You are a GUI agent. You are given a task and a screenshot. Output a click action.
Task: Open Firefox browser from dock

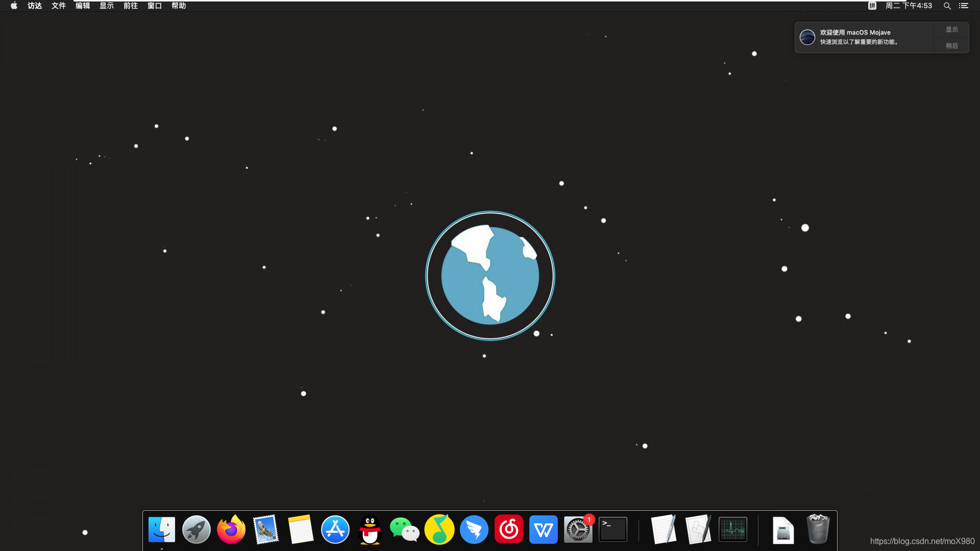(x=231, y=530)
